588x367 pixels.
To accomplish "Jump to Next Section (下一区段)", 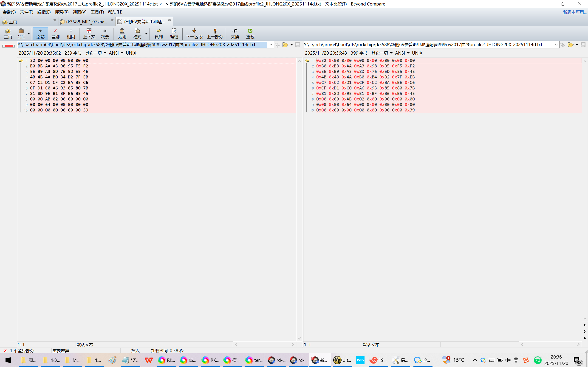I will coord(194,33).
